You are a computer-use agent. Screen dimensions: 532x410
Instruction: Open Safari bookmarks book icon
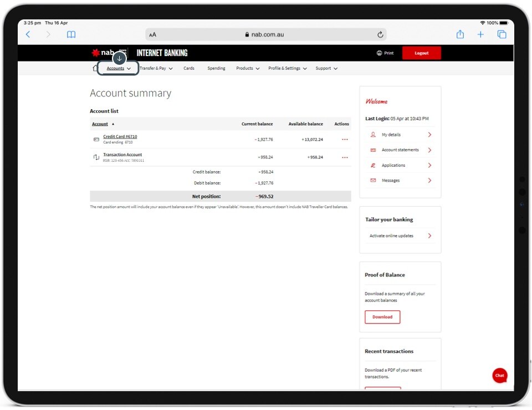(71, 34)
